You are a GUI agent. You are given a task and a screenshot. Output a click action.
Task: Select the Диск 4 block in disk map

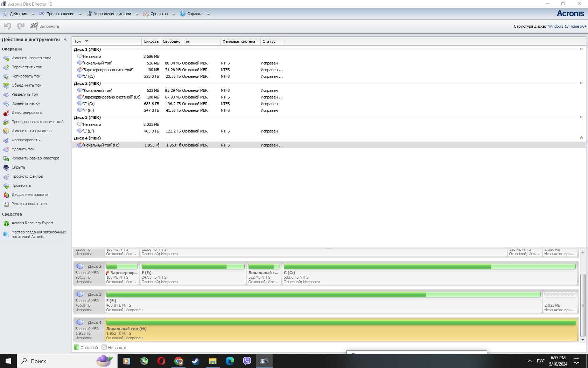coord(89,329)
